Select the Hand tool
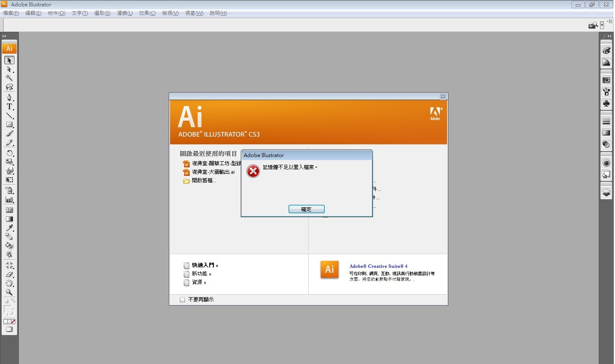The image size is (615, 364). 9,283
